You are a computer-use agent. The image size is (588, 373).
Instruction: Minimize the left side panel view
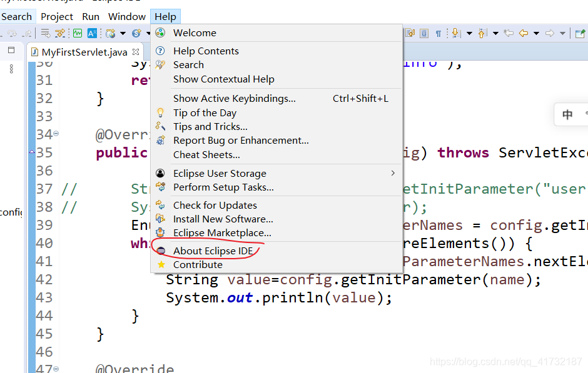tap(11, 50)
